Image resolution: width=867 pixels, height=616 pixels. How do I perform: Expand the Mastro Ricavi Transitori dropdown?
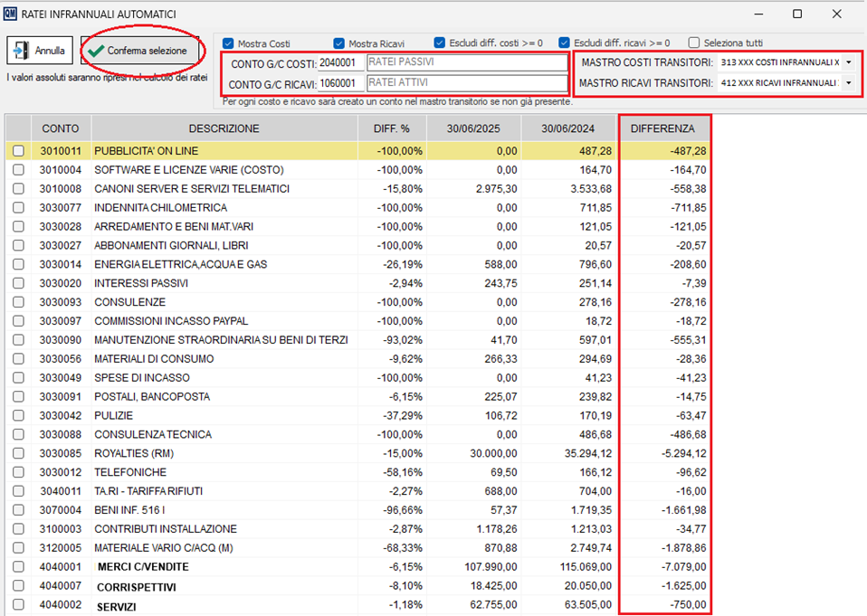pos(848,83)
